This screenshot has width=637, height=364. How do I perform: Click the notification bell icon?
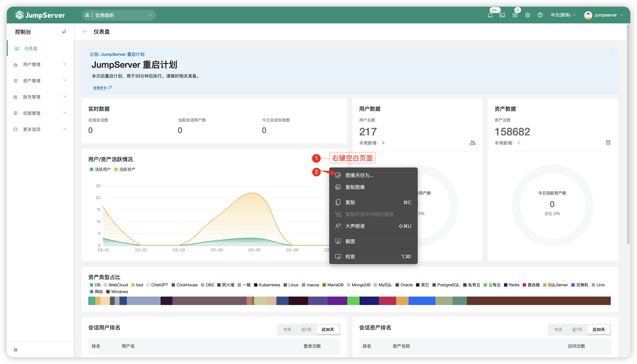click(490, 15)
